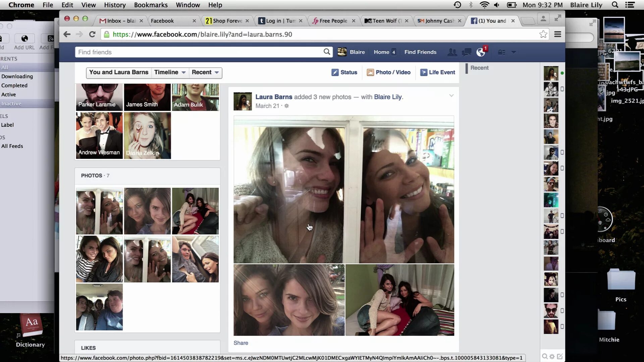Open the account settings dropdown arrow
The height and width of the screenshot is (362, 644).
(514, 52)
